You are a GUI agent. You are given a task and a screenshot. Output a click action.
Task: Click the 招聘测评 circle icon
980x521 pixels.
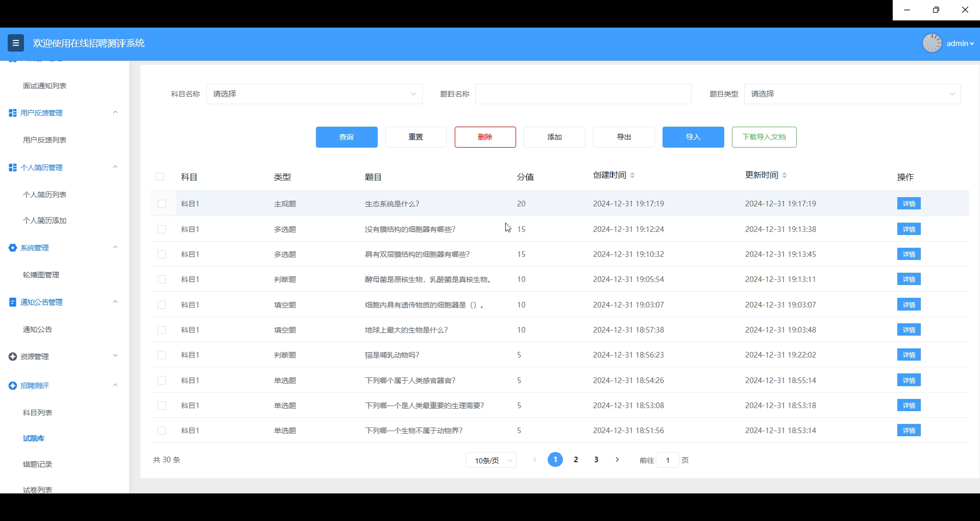(x=13, y=386)
